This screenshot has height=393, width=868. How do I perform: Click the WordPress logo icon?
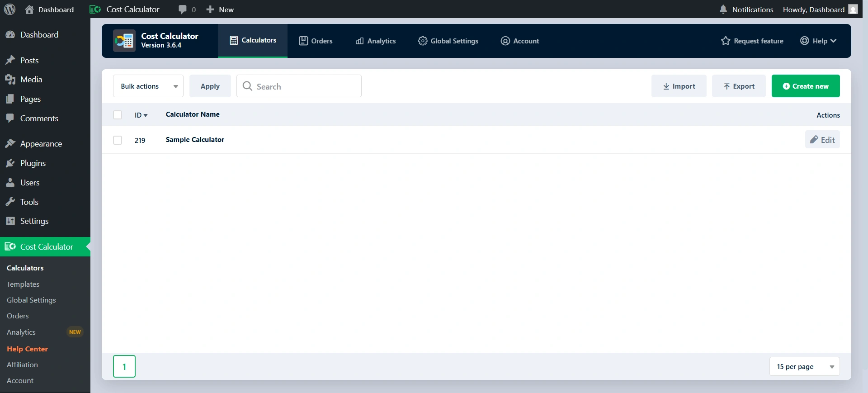click(9, 9)
